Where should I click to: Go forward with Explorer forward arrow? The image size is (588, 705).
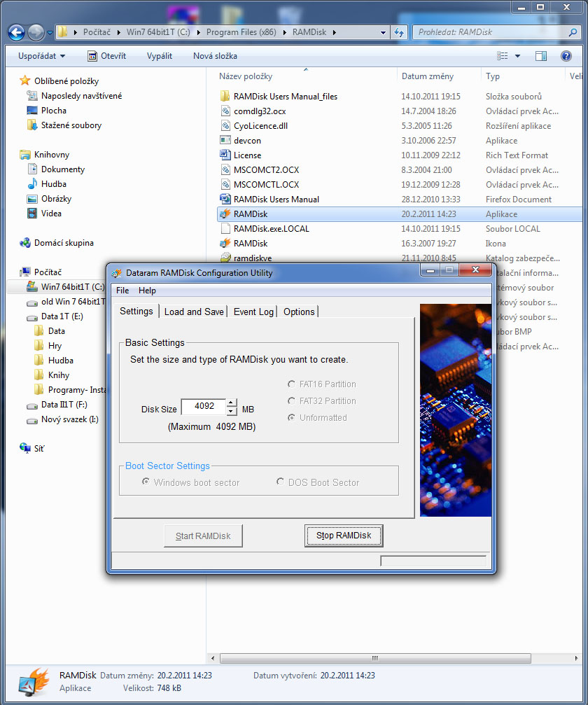point(36,32)
